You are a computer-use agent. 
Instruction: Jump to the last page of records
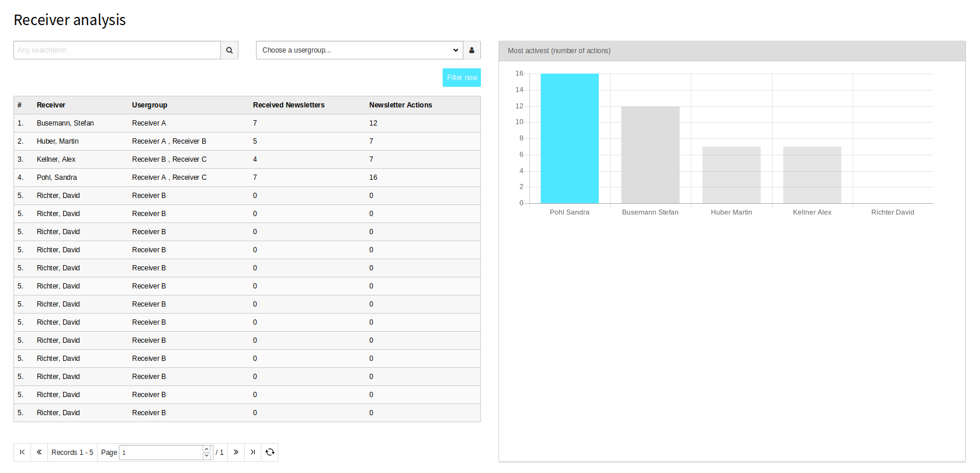(253, 452)
